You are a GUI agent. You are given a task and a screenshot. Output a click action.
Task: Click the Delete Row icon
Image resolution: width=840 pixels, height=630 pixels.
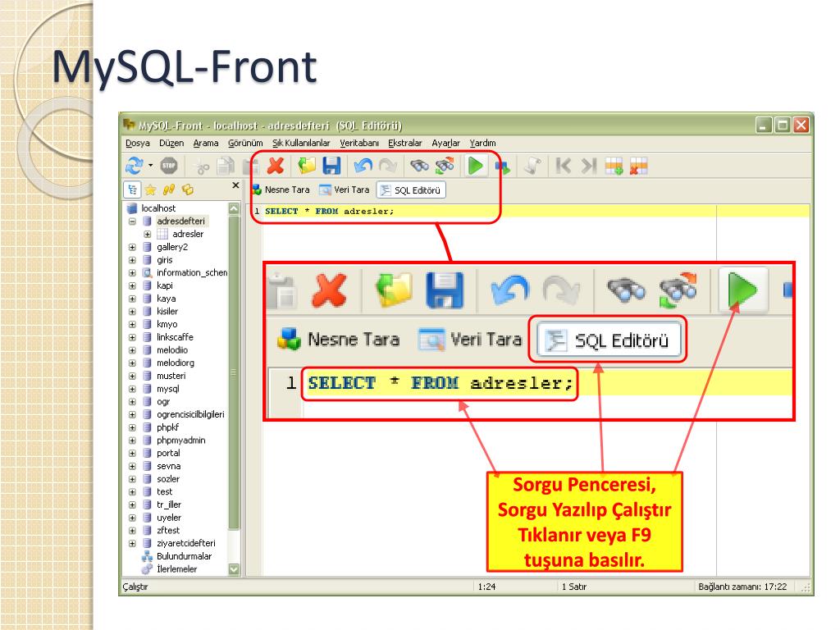(638, 166)
